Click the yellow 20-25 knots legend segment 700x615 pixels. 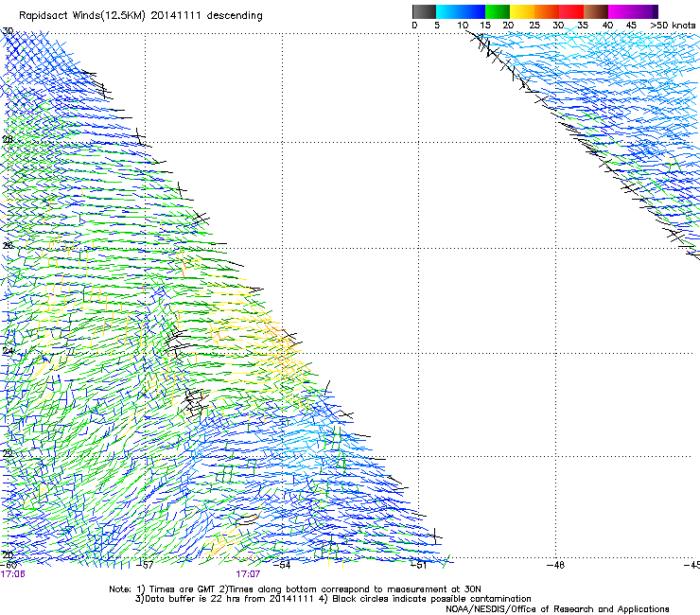(x=522, y=11)
